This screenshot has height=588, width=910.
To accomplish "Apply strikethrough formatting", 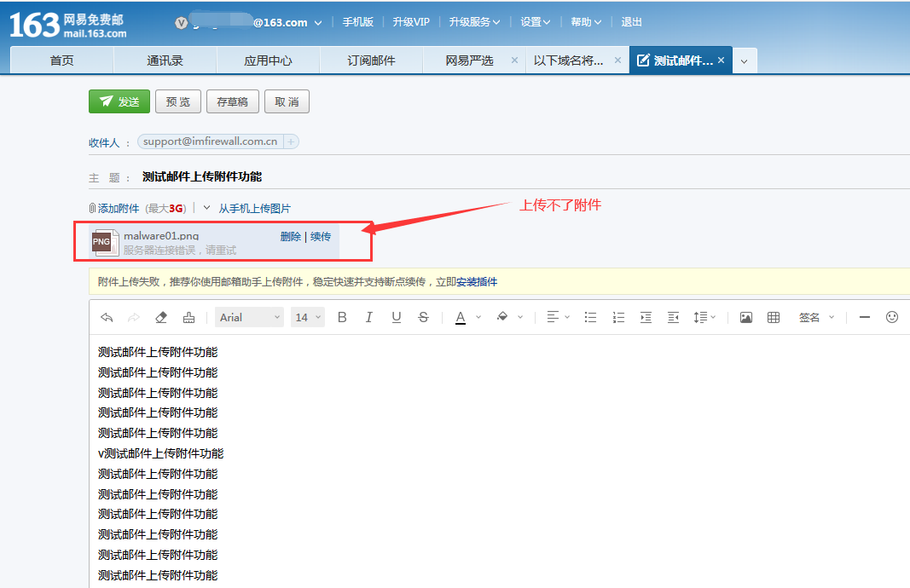I will point(424,317).
